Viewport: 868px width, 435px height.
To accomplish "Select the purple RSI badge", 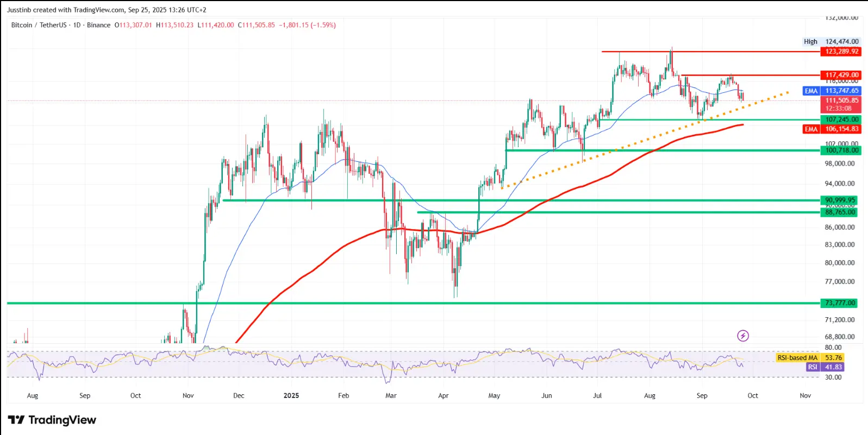I will 813,367.
